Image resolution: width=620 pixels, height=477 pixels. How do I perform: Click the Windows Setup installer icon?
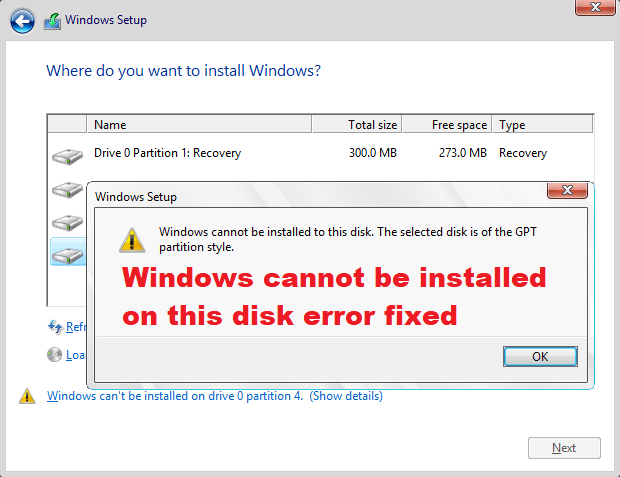pyautogui.click(x=52, y=21)
